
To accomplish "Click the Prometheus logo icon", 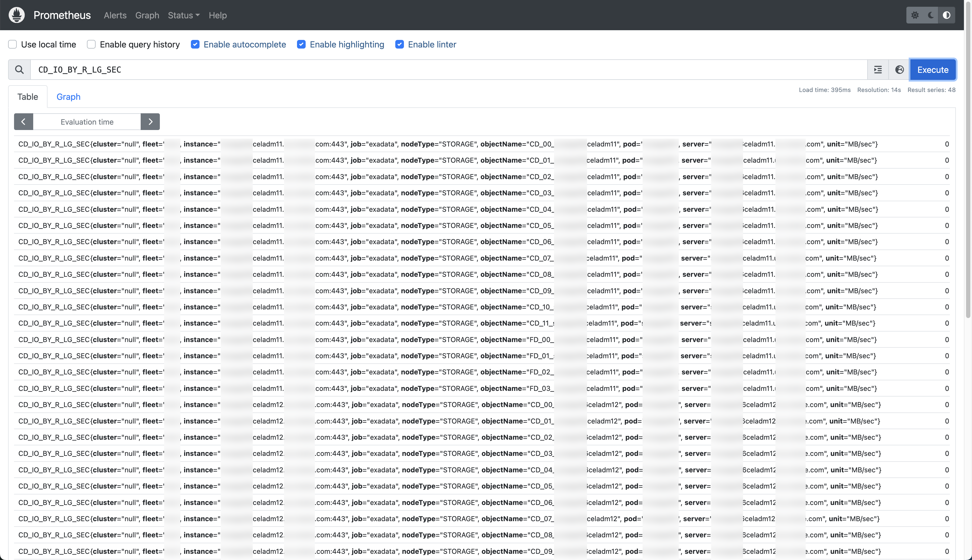I will coord(16,15).
